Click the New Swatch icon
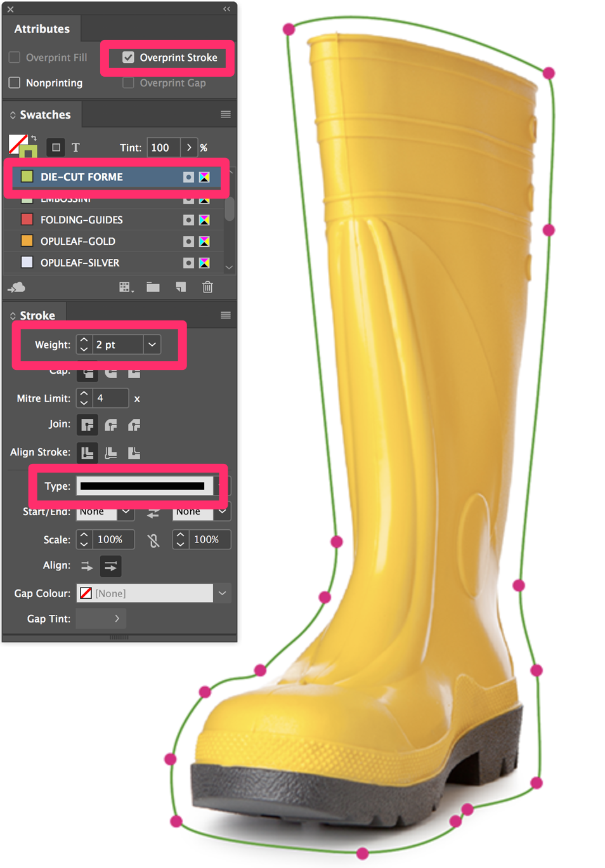This screenshot has width=605, height=868. point(181,287)
